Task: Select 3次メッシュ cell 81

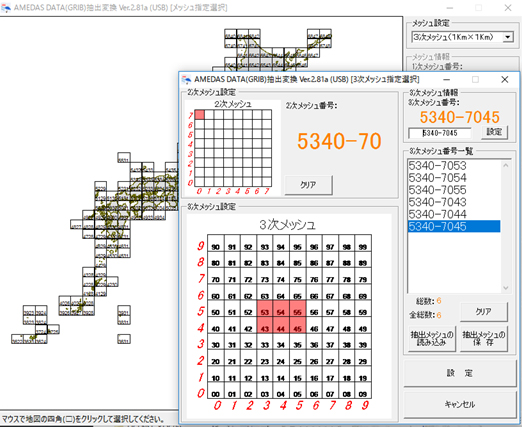Action: click(x=232, y=259)
